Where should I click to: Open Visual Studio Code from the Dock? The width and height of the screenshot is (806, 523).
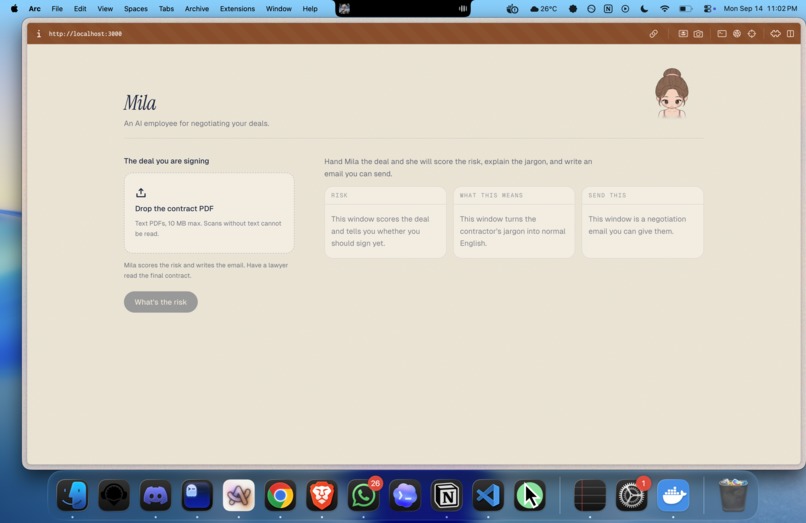[x=488, y=495]
